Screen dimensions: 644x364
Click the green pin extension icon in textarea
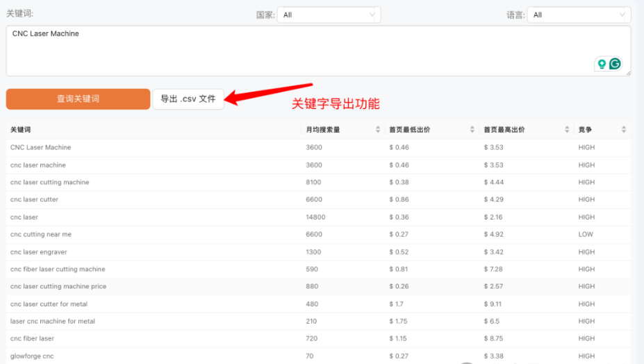click(602, 64)
